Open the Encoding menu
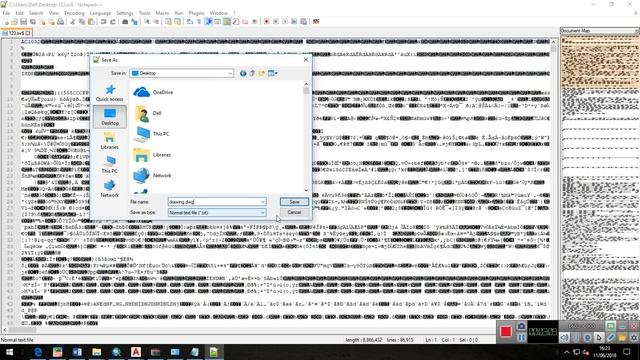This screenshot has height=360, width=640. click(74, 13)
